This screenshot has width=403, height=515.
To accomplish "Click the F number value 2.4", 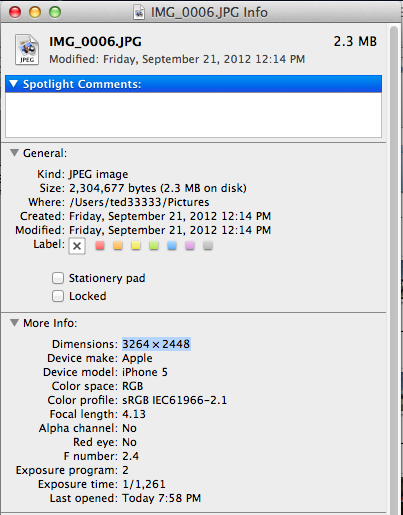I will coord(130,456).
